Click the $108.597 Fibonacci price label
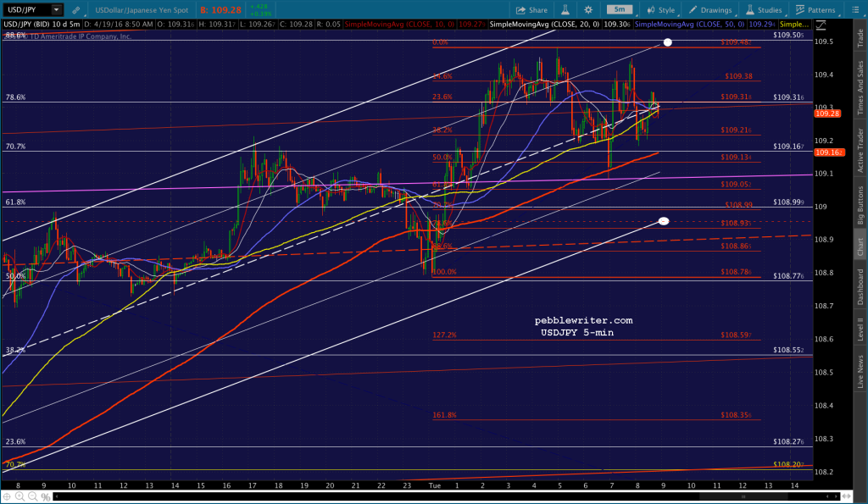868x504 pixels. [x=737, y=335]
